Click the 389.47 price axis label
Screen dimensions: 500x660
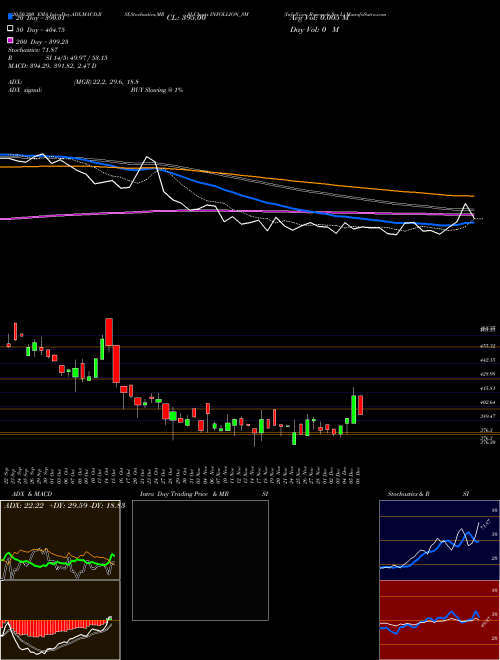(x=487, y=416)
